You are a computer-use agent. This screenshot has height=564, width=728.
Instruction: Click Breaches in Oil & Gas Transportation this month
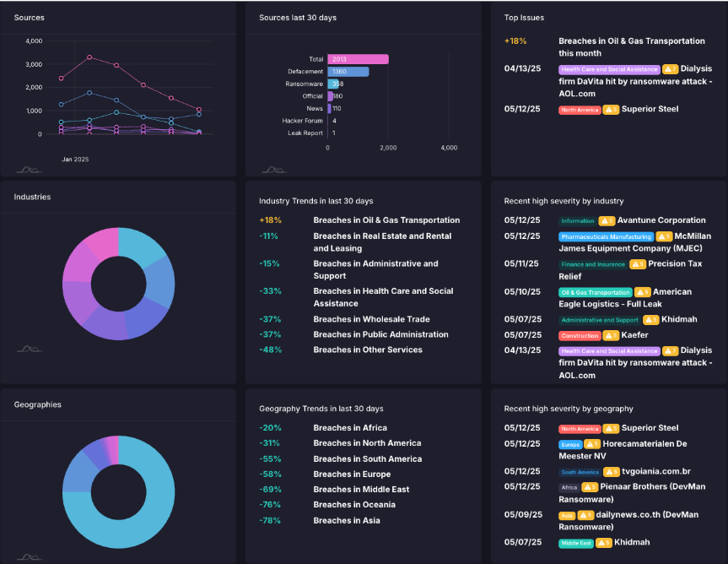coord(631,46)
